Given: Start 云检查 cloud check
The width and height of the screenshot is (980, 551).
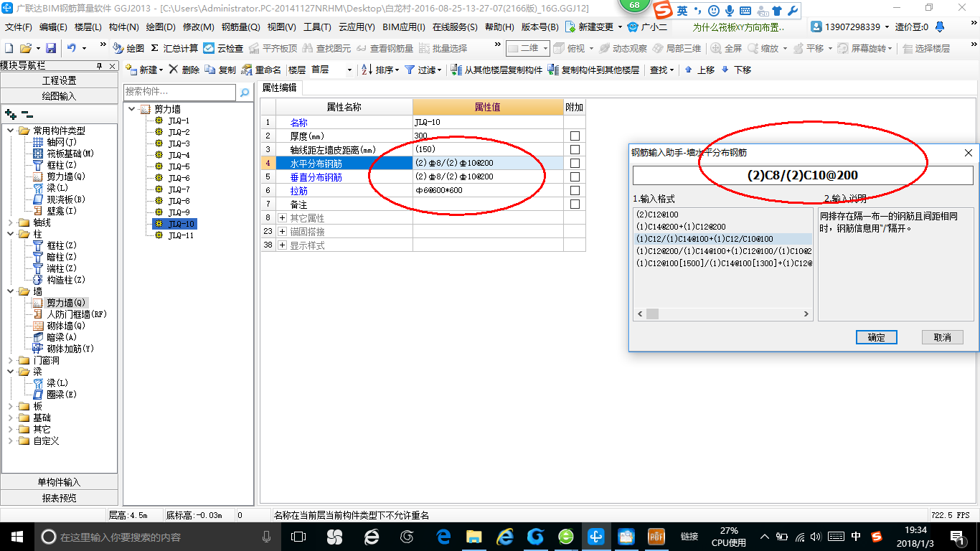Looking at the screenshot, I should [223, 48].
